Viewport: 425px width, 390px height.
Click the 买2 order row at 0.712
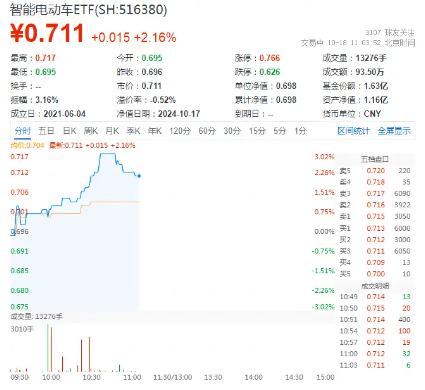[375, 240]
